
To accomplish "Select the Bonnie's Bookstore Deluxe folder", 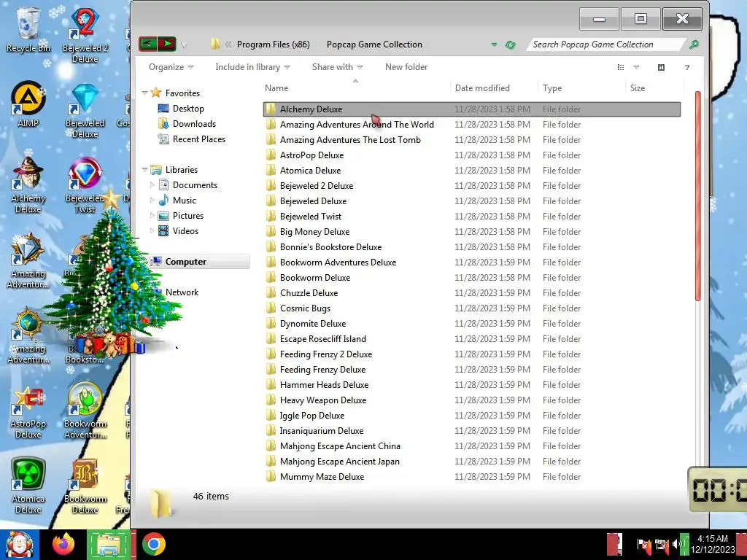I will [471, 247].
